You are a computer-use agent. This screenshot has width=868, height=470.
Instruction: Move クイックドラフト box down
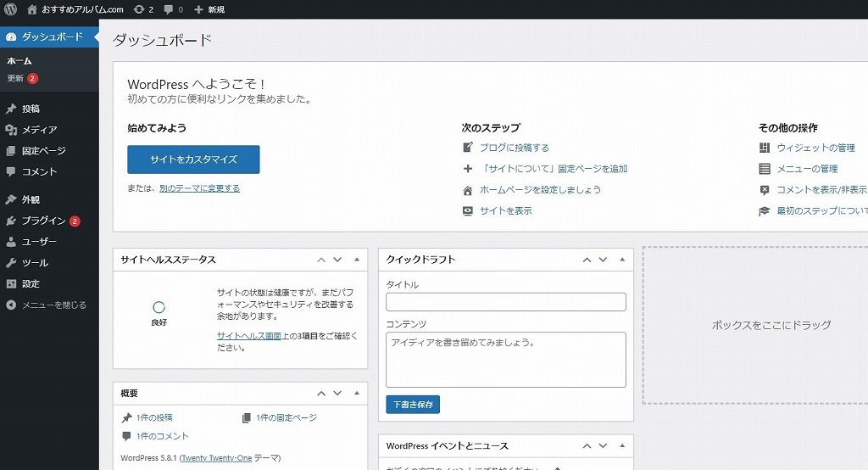click(x=603, y=260)
